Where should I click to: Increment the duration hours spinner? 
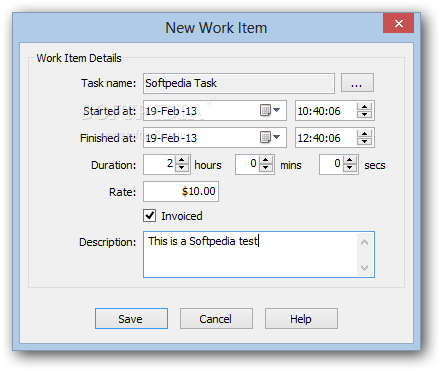(182, 161)
